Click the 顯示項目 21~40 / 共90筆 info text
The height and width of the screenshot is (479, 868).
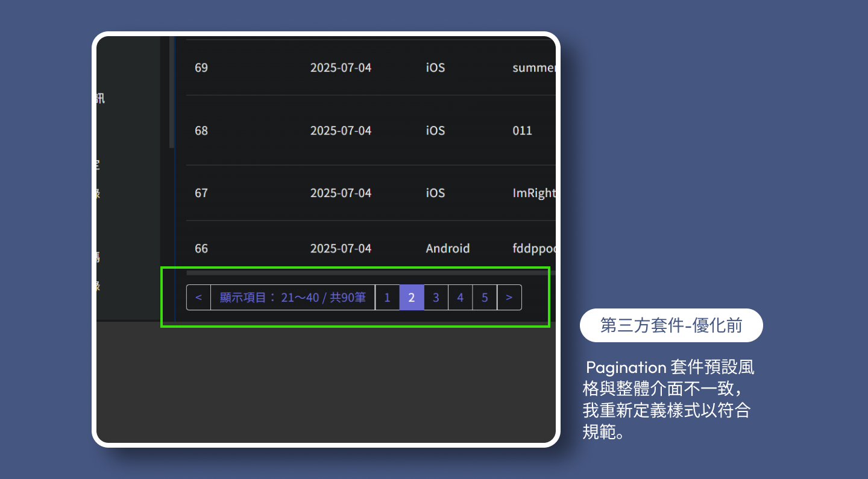click(x=293, y=298)
